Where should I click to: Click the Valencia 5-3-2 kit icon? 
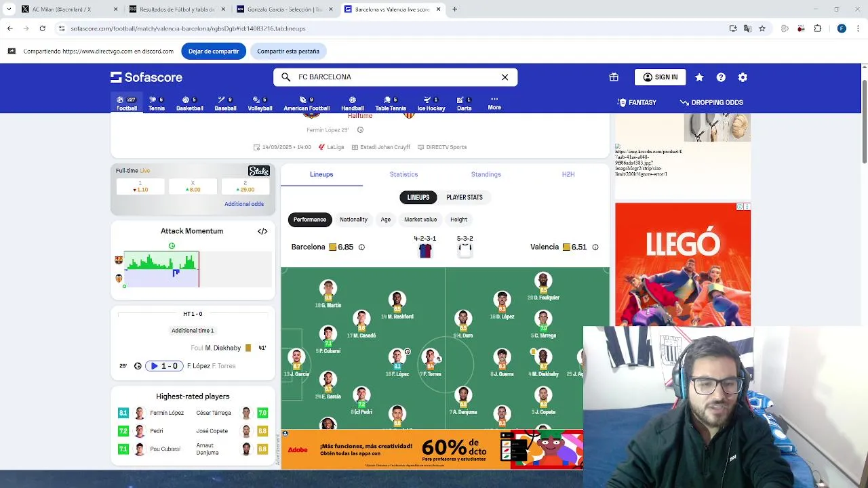(465, 251)
